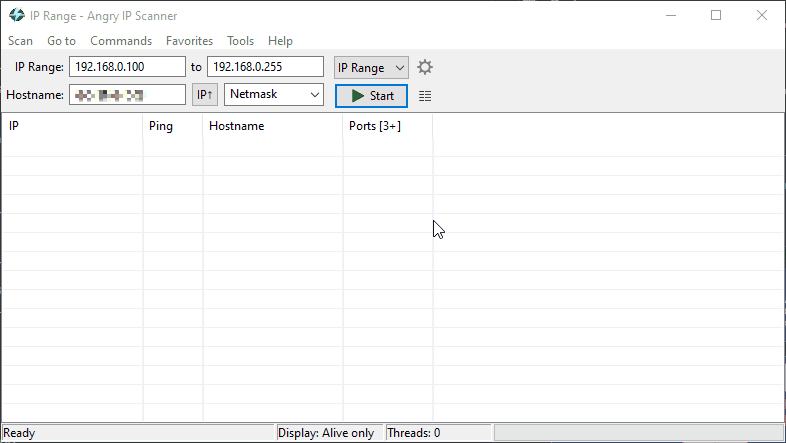Sort by the IP column header
Screen dimensions: 786x443
pyautogui.click(x=72, y=126)
